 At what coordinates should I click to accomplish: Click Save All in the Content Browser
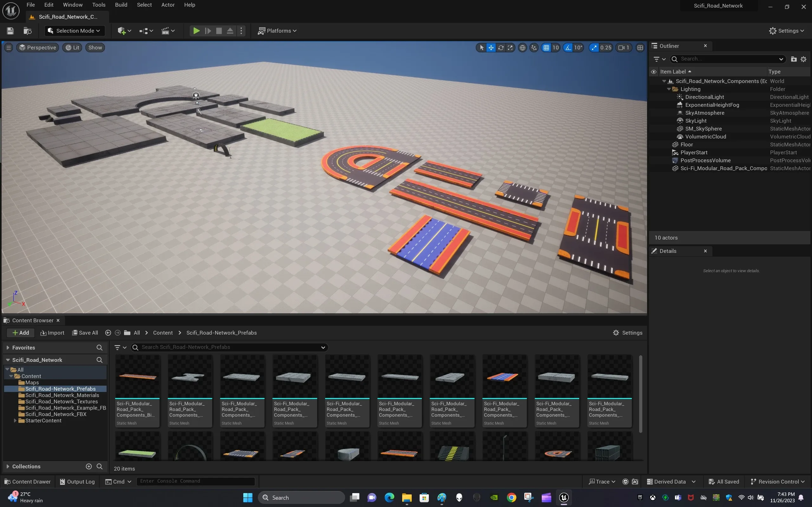click(85, 332)
